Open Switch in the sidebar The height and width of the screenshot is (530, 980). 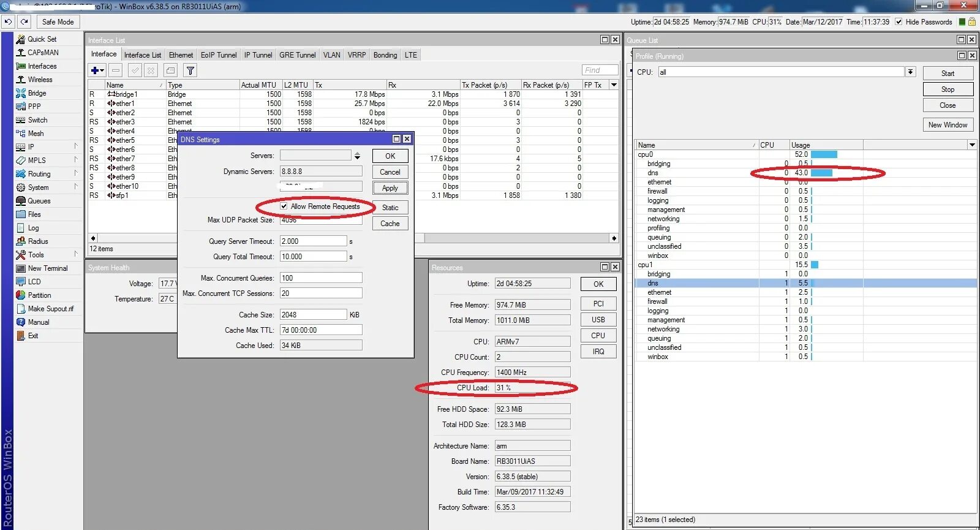(x=37, y=120)
